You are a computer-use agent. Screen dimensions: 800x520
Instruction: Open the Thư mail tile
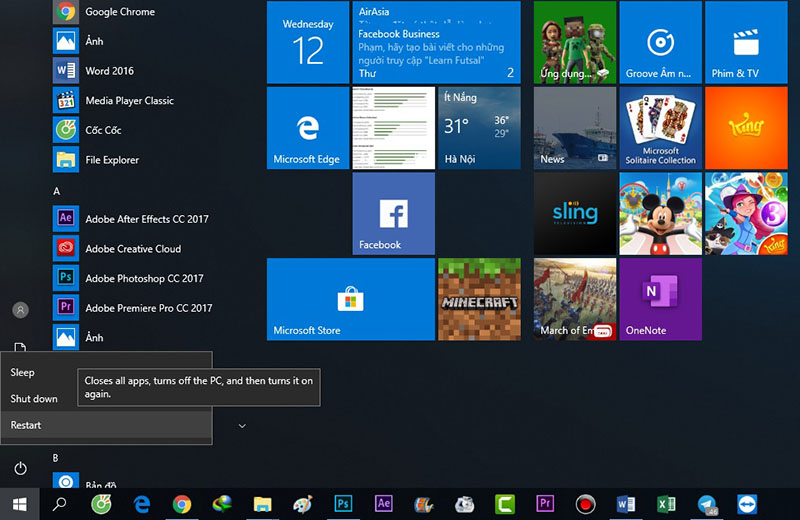pyautogui.click(x=437, y=42)
